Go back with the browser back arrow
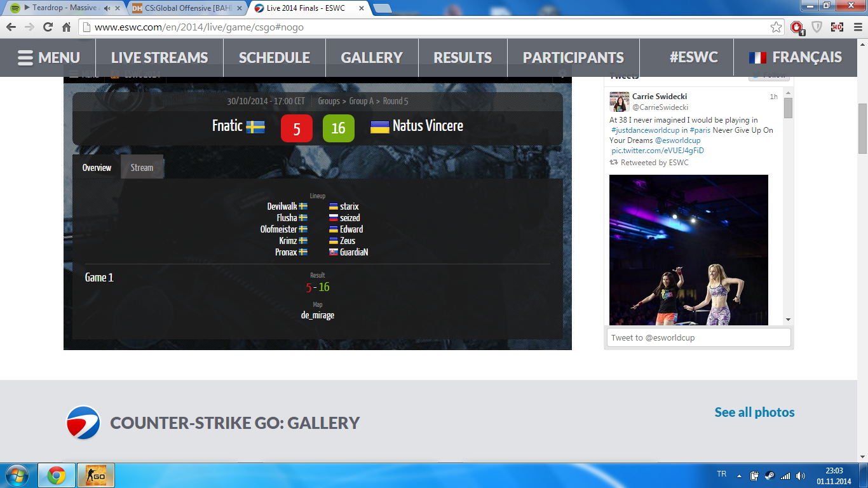 pos(11,27)
